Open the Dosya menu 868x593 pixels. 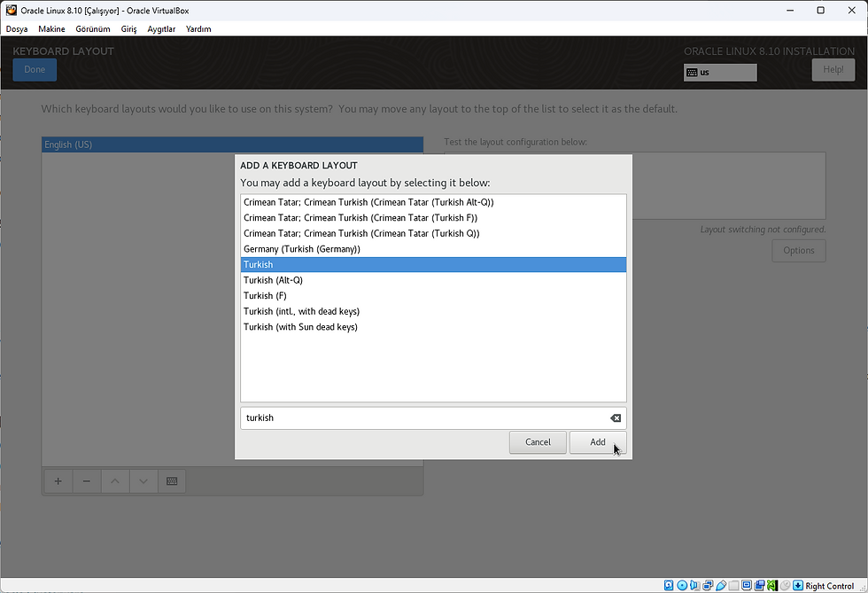click(17, 29)
